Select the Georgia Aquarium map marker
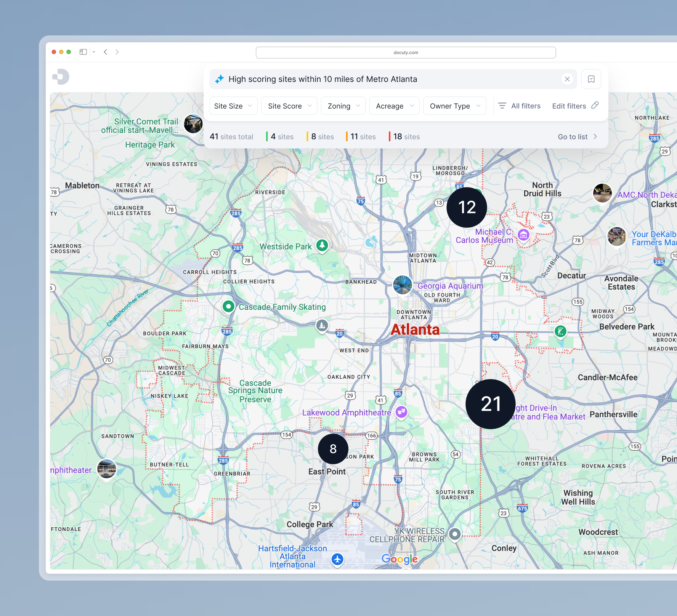677x616 pixels. pyautogui.click(x=402, y=285)
